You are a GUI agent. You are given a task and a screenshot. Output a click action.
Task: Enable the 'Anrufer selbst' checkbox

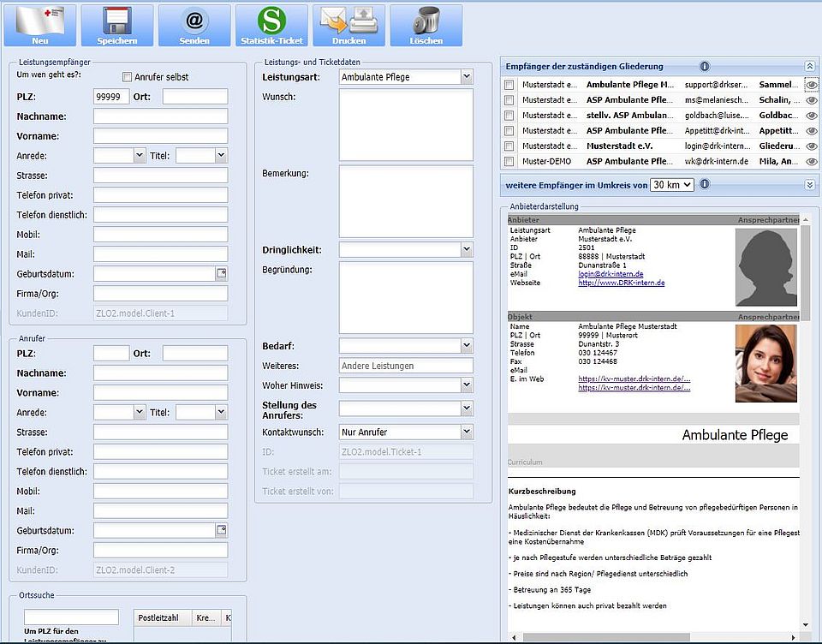point(128,77)
